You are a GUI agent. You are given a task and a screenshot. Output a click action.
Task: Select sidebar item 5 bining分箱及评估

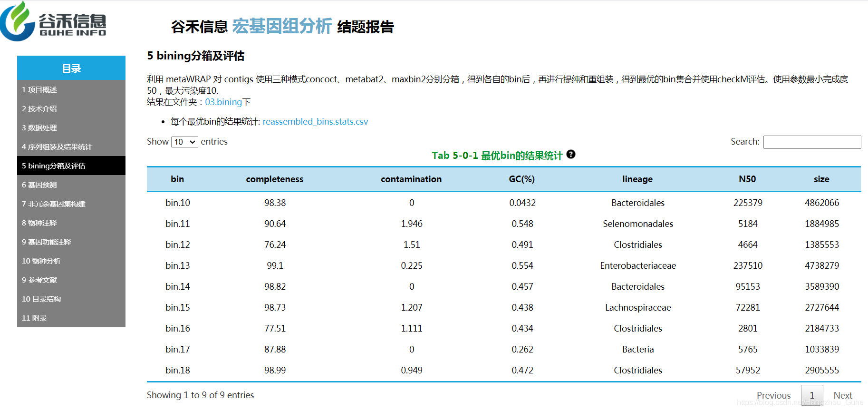click(71, 166)
